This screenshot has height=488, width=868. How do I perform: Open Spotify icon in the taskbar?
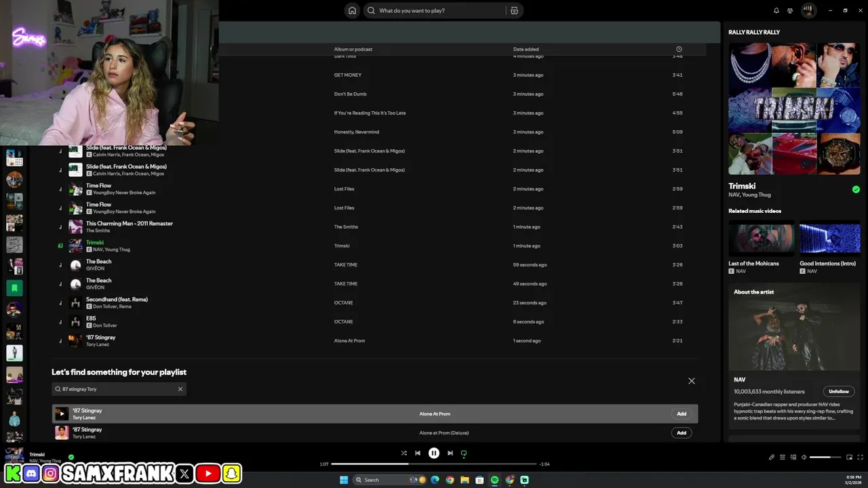click(x=494, y=480)
